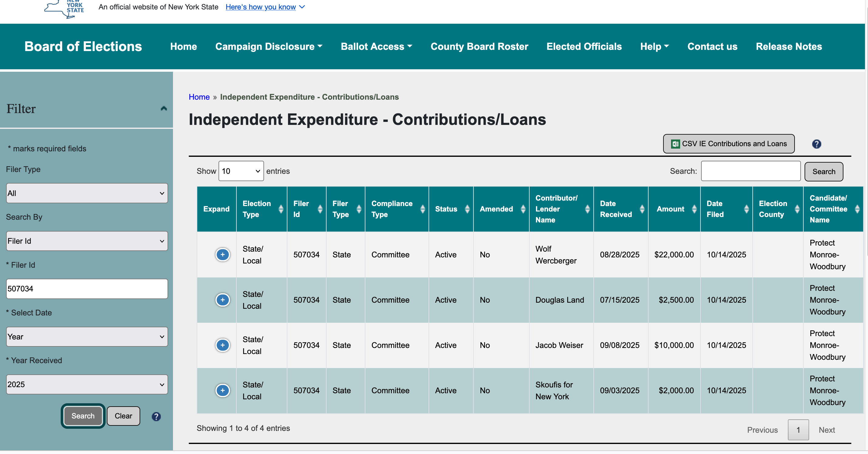Expand the Skoufis for New York row
Viewport: 868px width, 454px height.
click(222, 390)
